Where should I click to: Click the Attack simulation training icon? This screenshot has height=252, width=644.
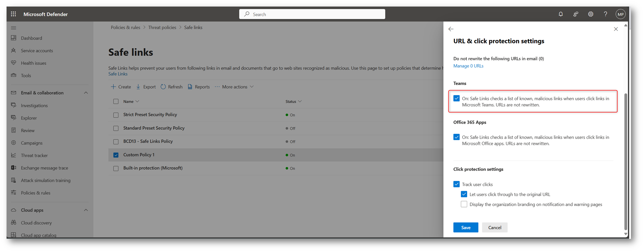(x=13, y=180)
